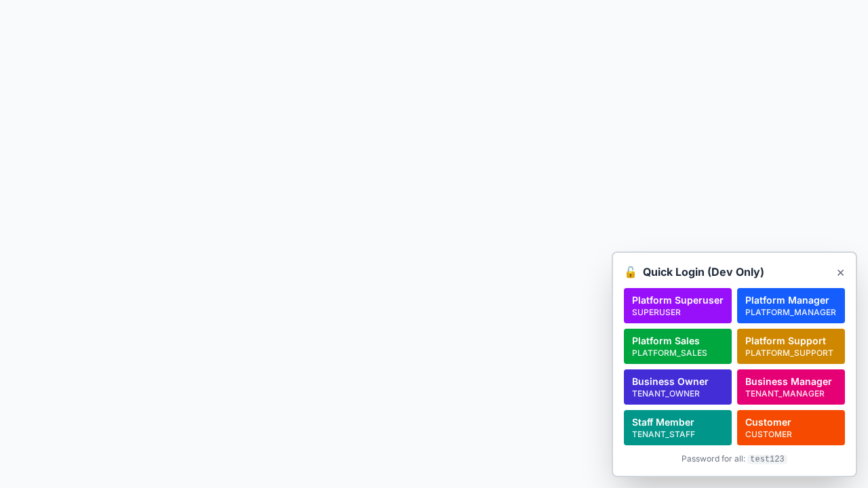The image size is (868, 488).
Task: Click the PLATFORM_MANAGER role subtitle
Action: (x=790, y=312)
